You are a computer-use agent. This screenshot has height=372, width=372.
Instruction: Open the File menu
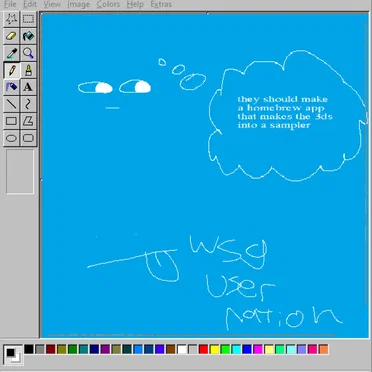(x=10, y=4)
